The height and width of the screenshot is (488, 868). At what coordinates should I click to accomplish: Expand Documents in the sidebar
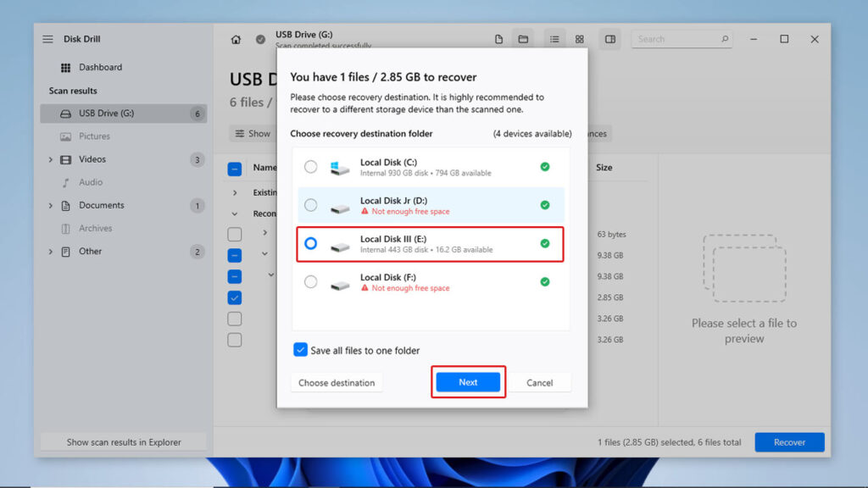pyautogui.click(x=51, y=204)
